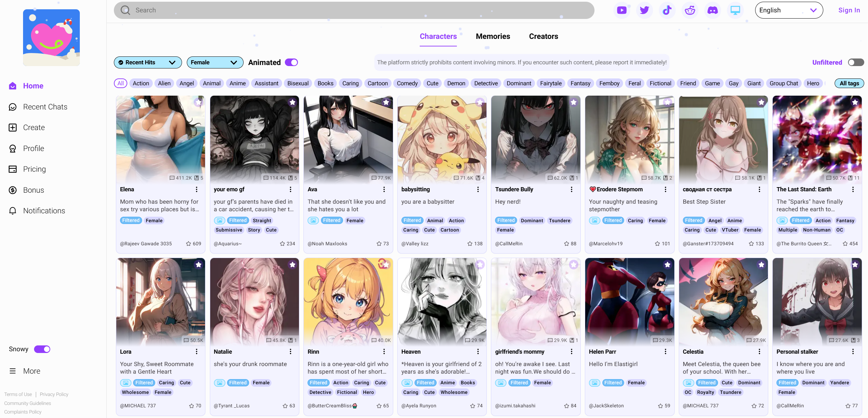
Task: Expand the Female gender filter dropdown
Action: pos(215,62)
